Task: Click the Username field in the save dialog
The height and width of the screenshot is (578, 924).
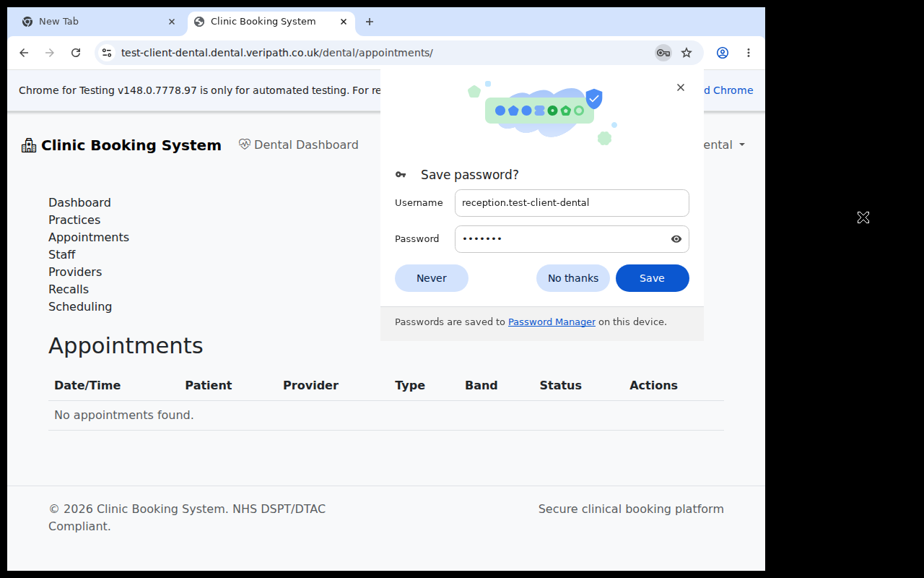Action: click(x=572, y=203)
